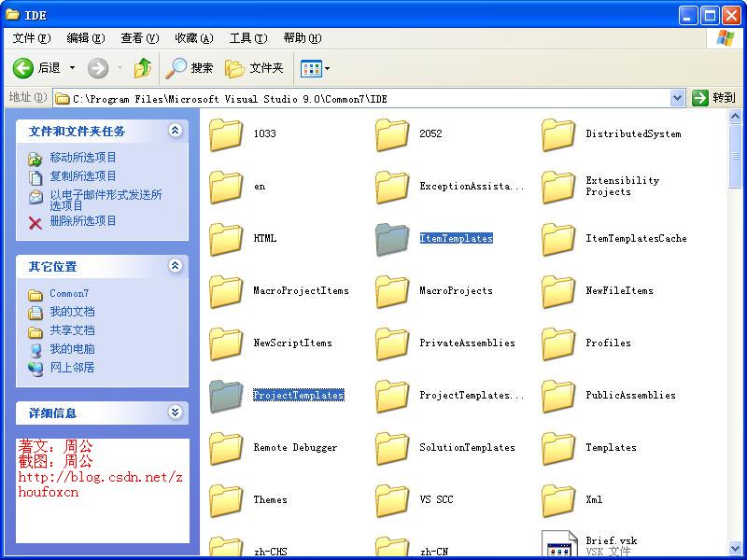The image size is (747, 560).
Task: Select the VS SCC folder icon
Action: pos(392,501)
